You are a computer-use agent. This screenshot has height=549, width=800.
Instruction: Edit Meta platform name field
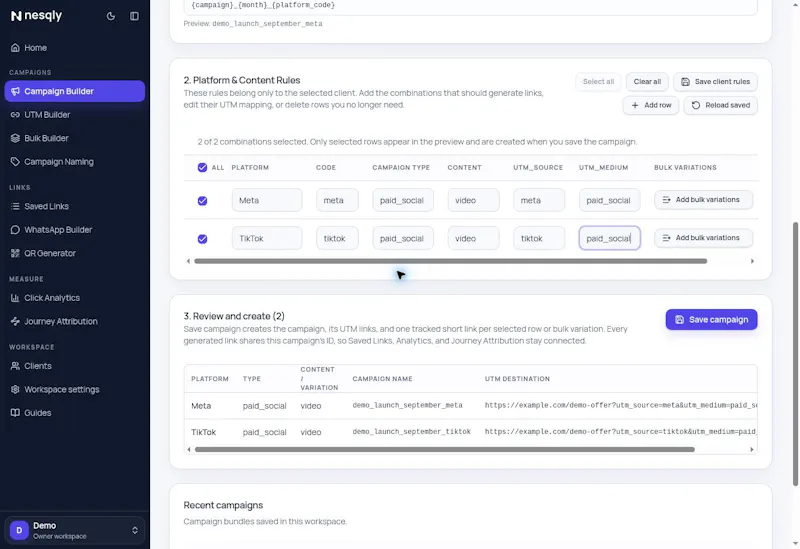point(267,200)
